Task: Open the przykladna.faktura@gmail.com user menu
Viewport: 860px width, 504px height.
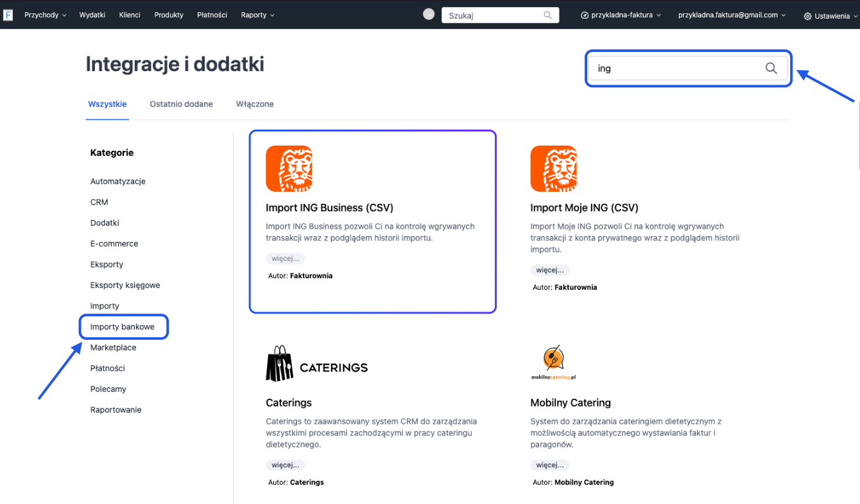Action: click(732, 15)
